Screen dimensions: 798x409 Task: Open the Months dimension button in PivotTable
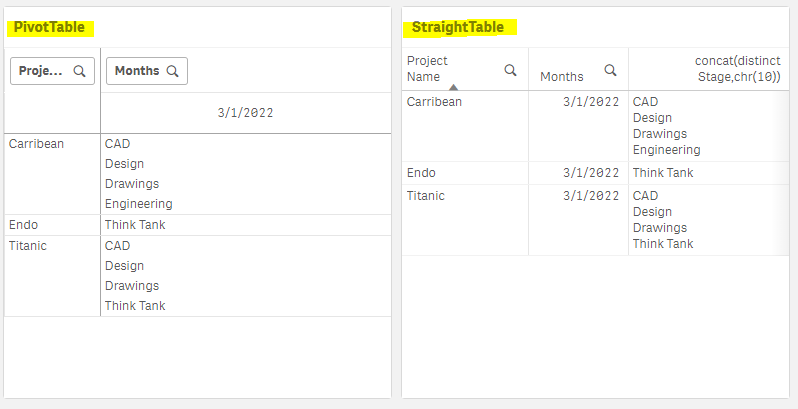tap(138, 71)
